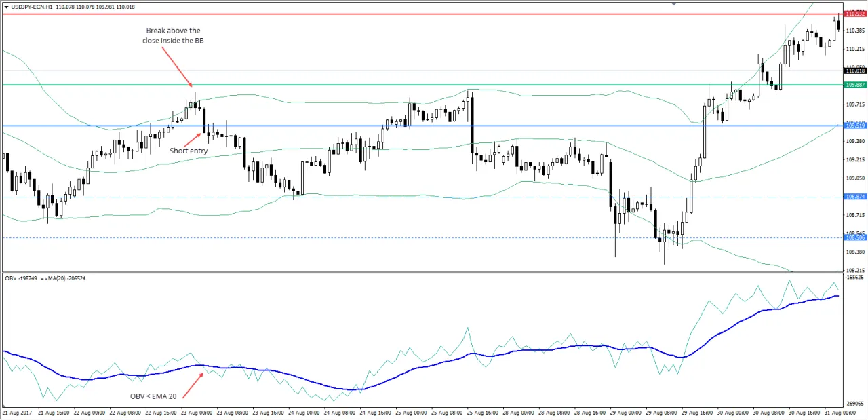This screenshot has width=868, height=420.
Task: Click the 108.506 dotted line price label
Action: (854, 237)
